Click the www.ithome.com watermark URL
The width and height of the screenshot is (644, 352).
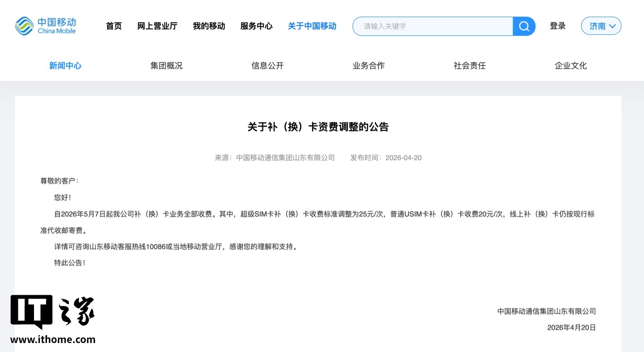coord(53,339)
